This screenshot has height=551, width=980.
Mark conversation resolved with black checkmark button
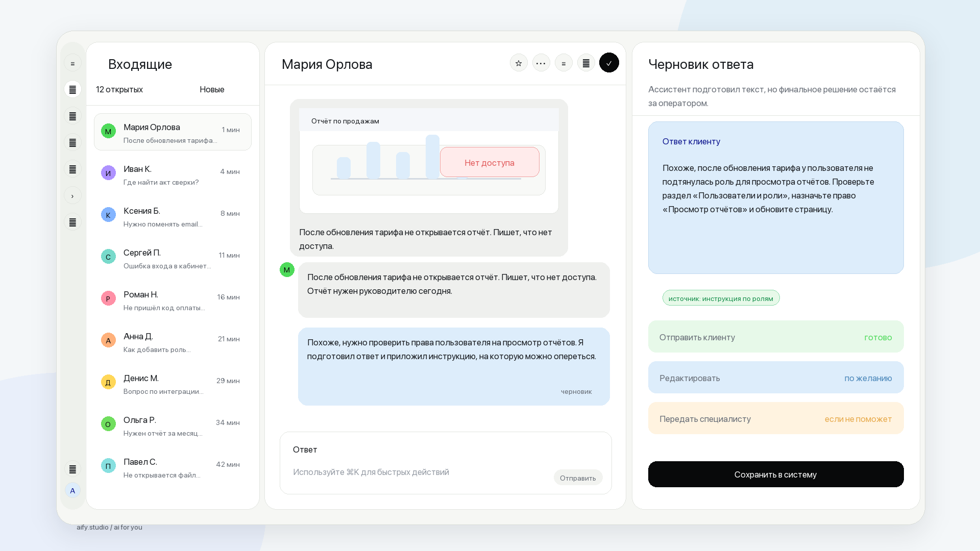click(609, 63)
